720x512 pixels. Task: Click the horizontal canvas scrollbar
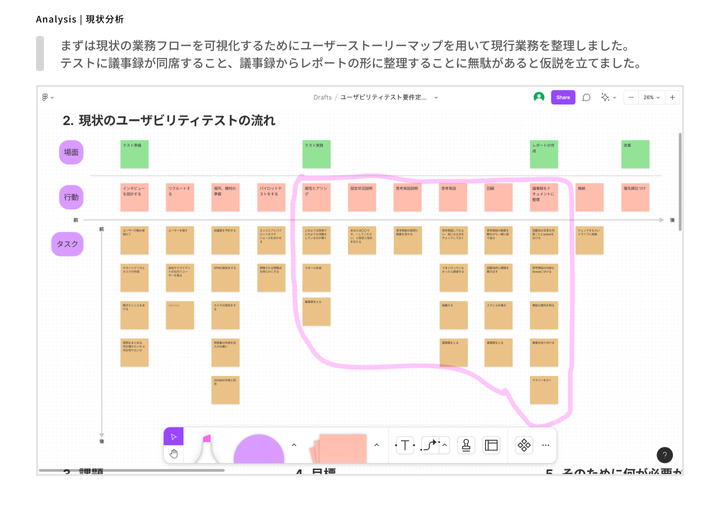[x=131, y=470]
